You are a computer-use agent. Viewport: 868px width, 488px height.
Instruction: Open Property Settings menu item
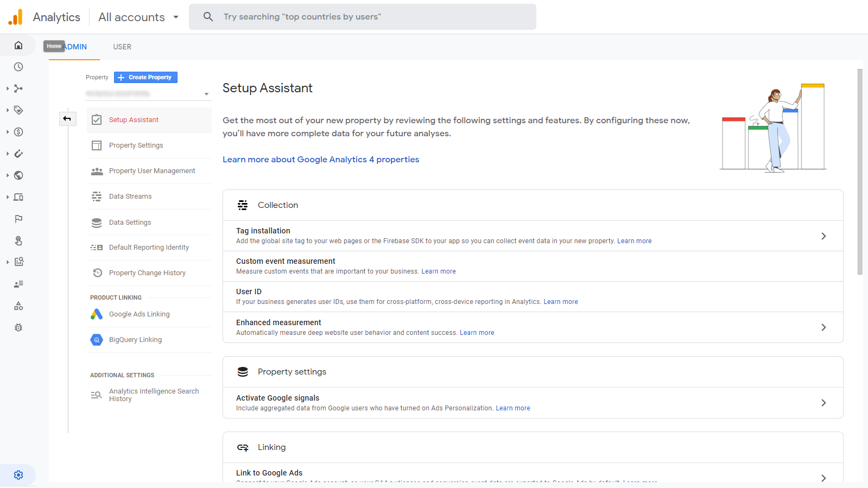[x=136, y=145]
